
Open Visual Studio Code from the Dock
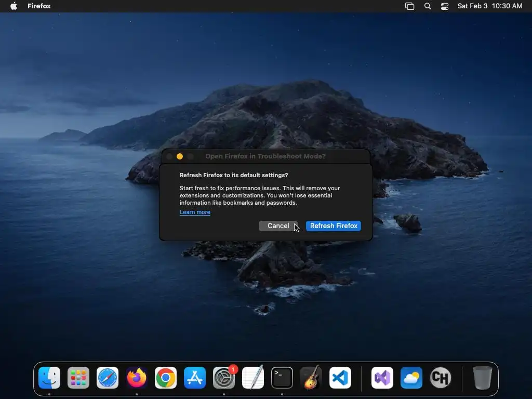tap(340, 378)
